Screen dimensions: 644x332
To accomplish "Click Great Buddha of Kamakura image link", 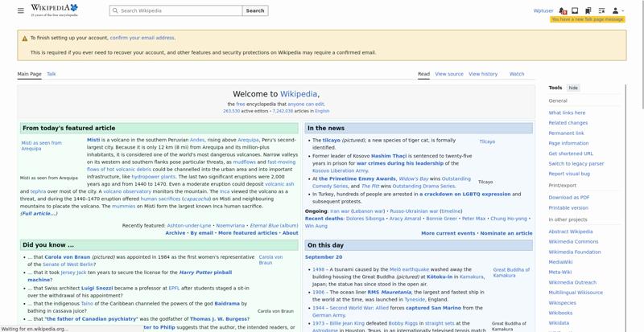I will click(511, 273).
